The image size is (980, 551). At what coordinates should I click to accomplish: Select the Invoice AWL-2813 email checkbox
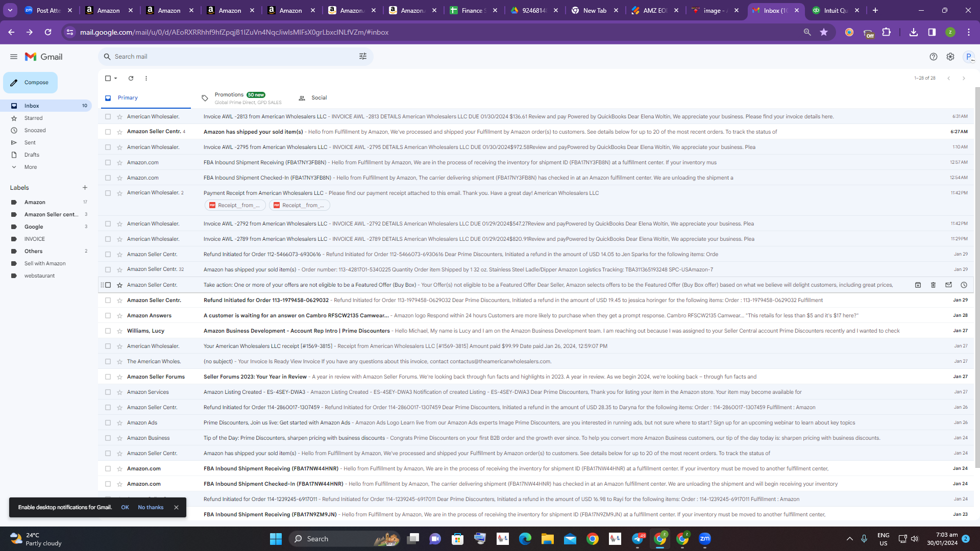(x=108, y=116)
